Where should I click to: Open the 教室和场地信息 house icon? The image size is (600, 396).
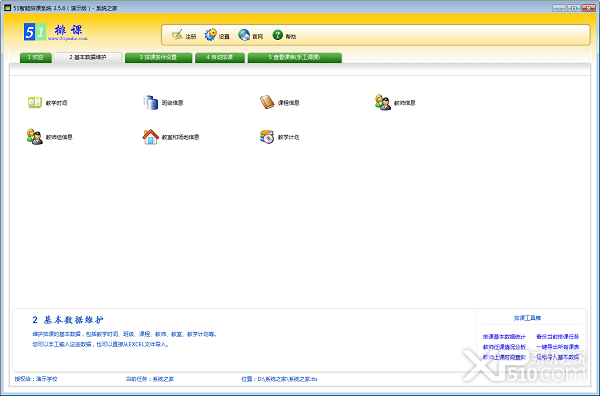tap(151, 137)
